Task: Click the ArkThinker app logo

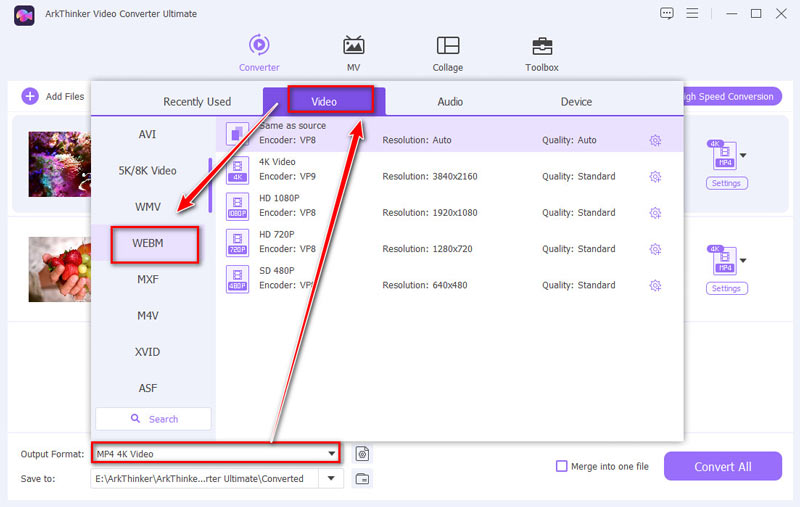Action: [x=24, y=15]
